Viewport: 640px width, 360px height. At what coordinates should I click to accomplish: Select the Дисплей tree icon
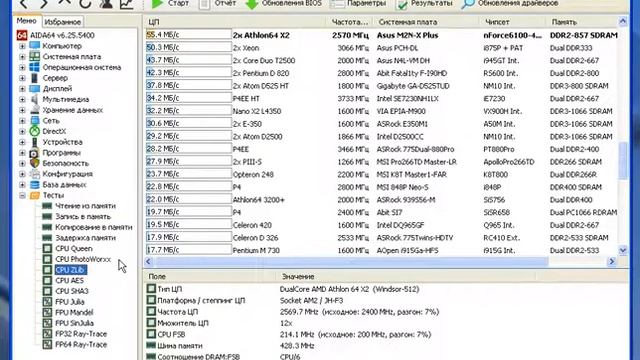pos(35,88)
